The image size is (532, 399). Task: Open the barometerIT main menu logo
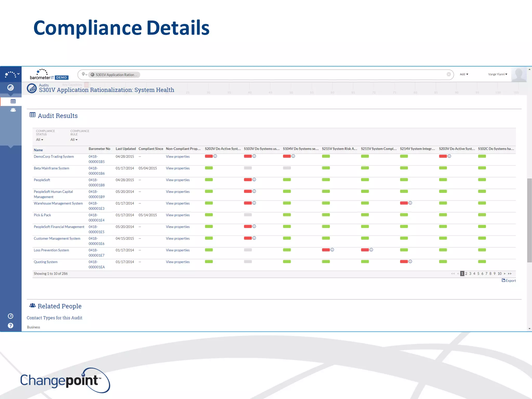49,74
